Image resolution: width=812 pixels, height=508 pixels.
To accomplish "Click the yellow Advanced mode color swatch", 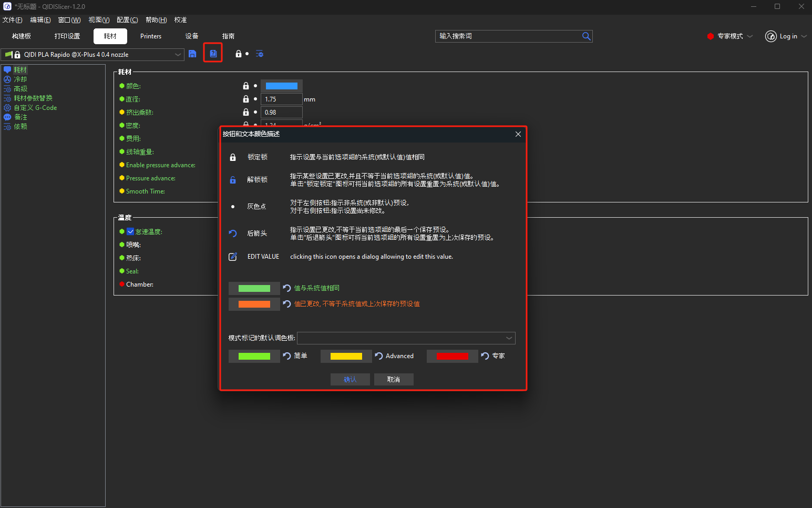I will pyautogui.click(x=346, y=356).
